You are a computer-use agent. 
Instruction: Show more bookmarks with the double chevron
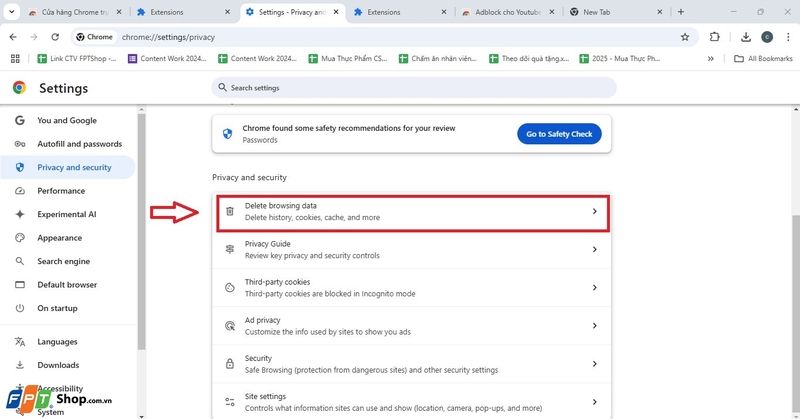711,59
